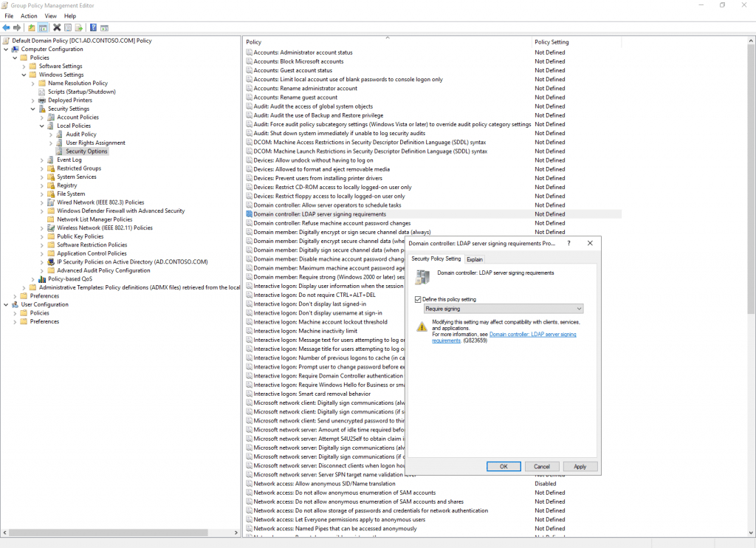Click the Forward navigation arrow in the toolbar
This screenshot has height=548, width=756.
point(17,27)
